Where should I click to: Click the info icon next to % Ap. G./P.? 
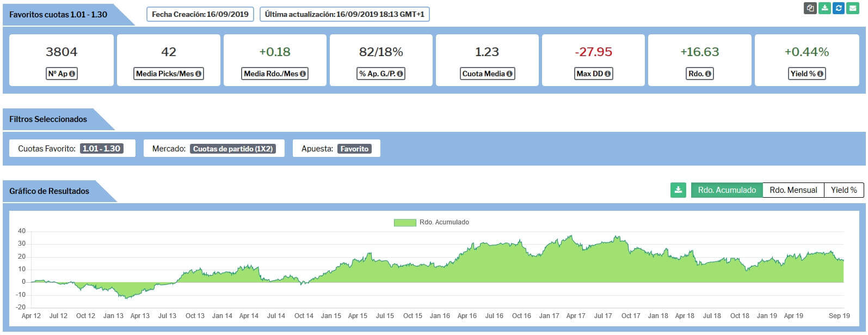(400, 74)
